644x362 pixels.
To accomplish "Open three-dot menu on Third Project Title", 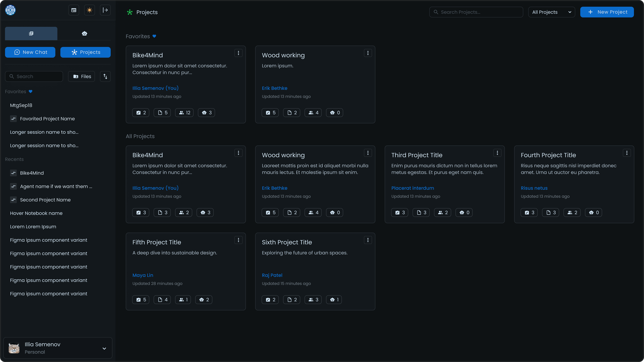I will click(497, 153).
